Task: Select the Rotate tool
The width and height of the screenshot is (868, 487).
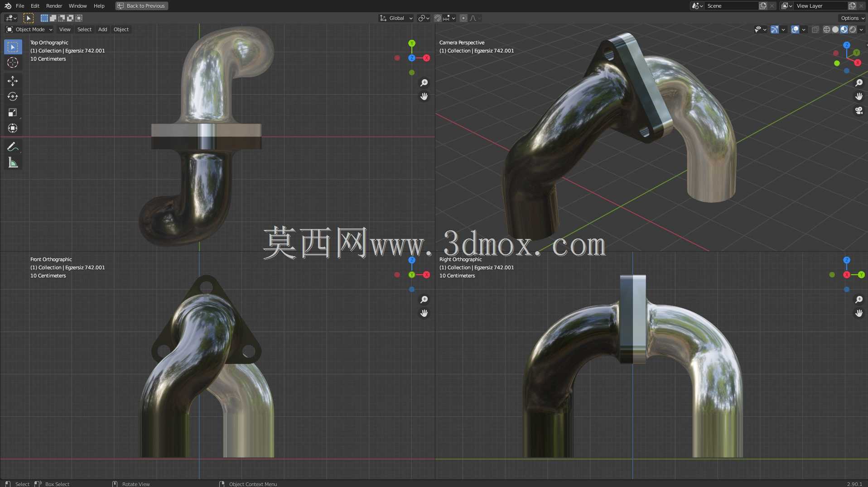Action: [13, 97]
